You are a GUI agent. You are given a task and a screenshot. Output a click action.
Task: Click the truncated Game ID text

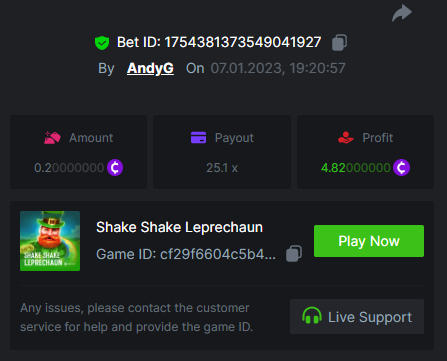pos(186,254)
